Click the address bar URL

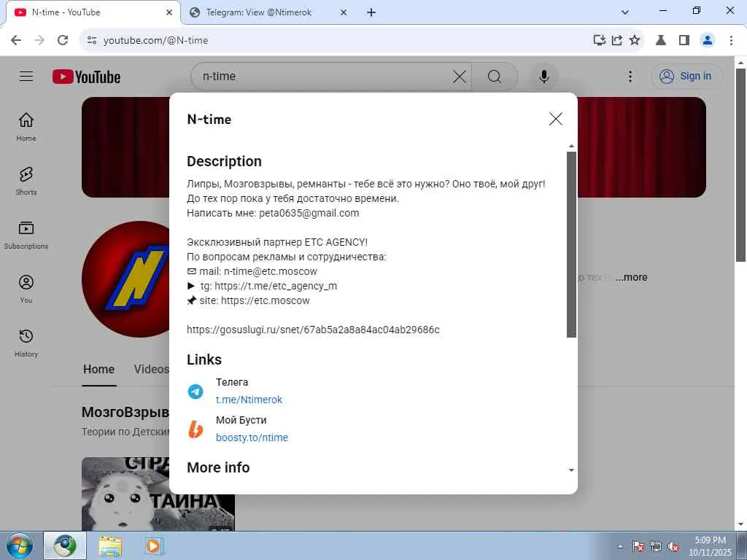156,41
